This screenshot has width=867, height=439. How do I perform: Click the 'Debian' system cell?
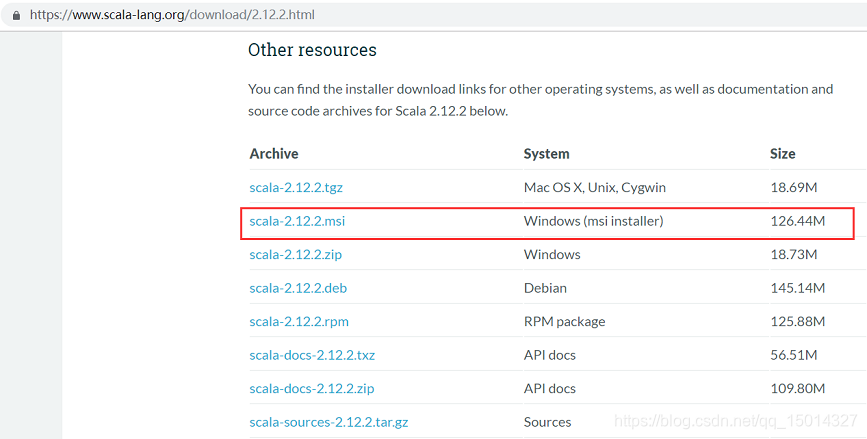(545, 288)
